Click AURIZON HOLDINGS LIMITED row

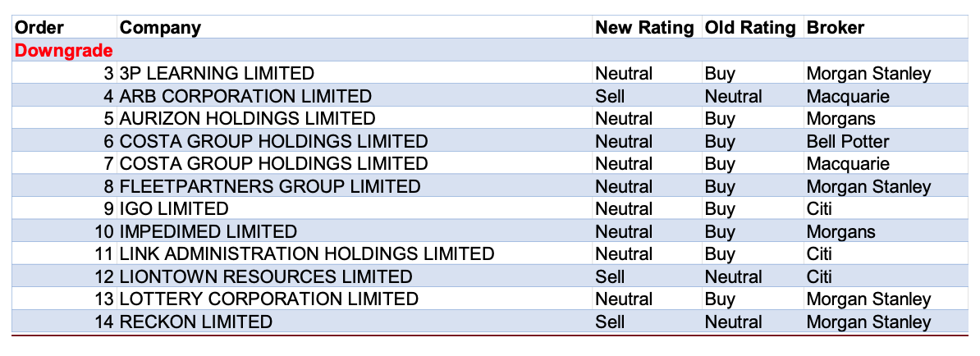pos(247,119)
